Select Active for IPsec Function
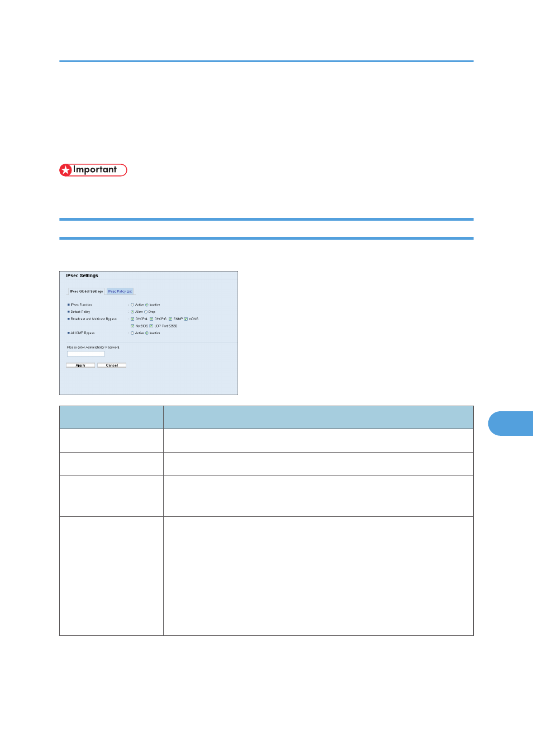Viewport: 533px width, 756px height. [x=132, y=305]
